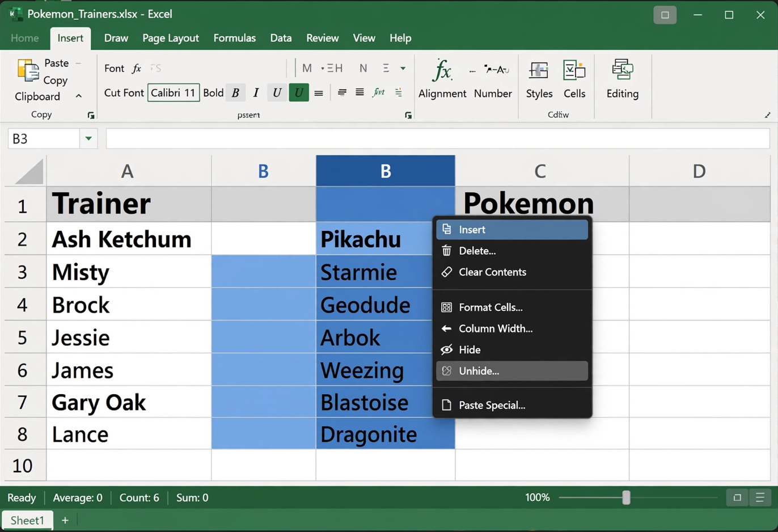The width and height of the screenshot is (778, 532).
Task: Choose Insert from the context menu
Action: [512, 230]
